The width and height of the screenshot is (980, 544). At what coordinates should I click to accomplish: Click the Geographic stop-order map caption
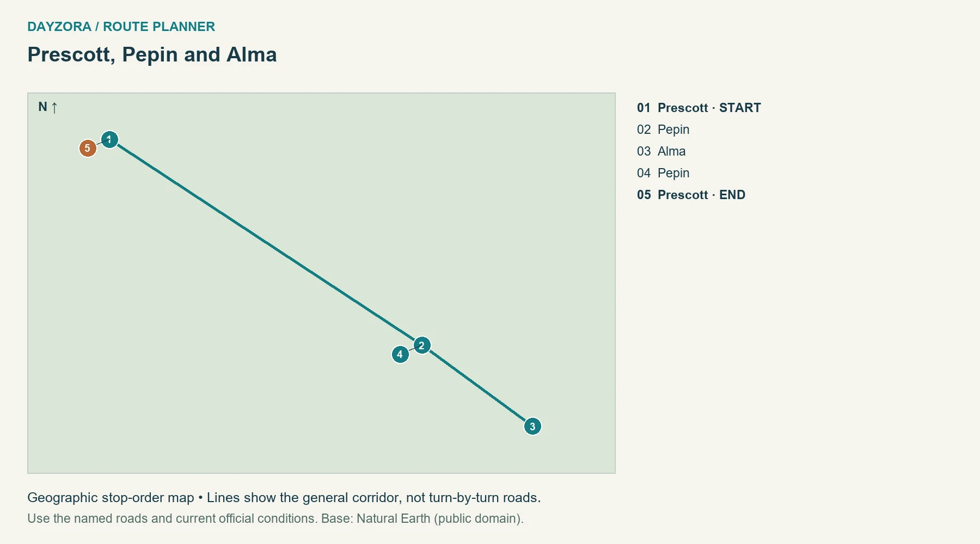[x=284, y=498]
